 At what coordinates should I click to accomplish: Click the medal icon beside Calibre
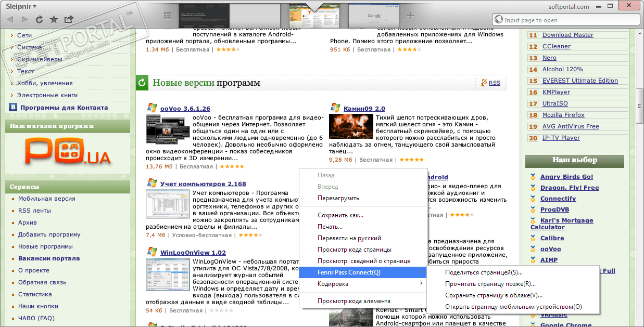point(533,238)
